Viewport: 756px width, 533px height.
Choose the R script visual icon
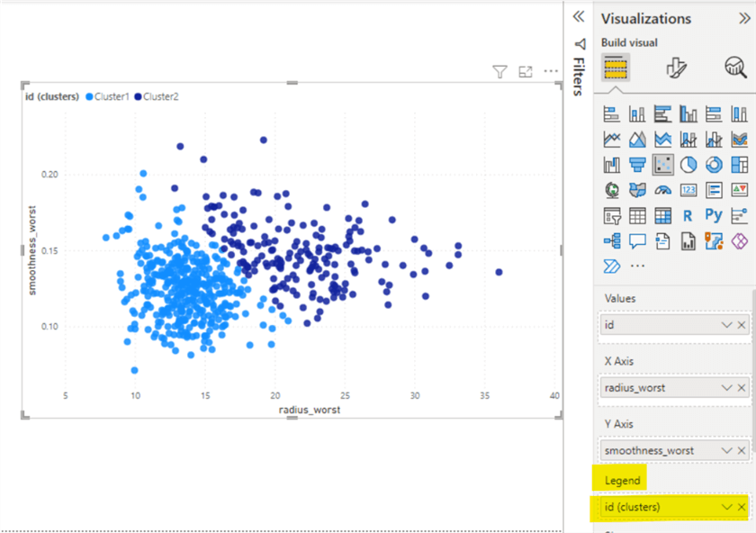pyautogui.click(x=688, y=215)
